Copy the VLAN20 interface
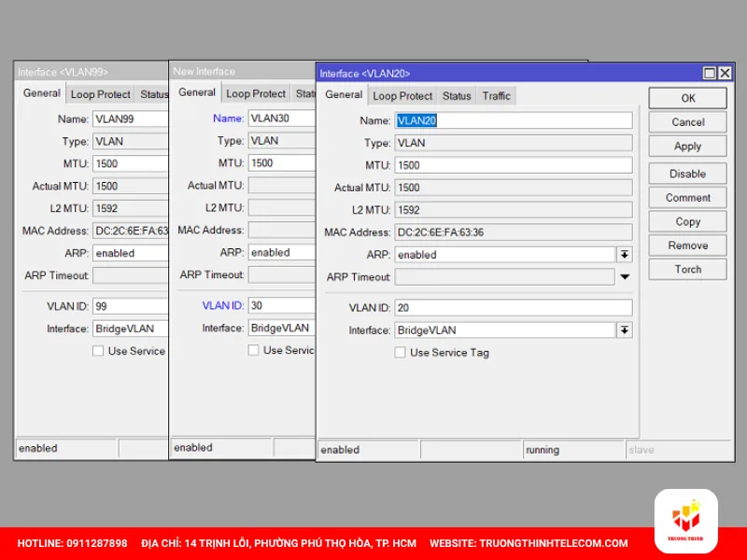Image resolution: width=747 pixels, height=560 pixels. point(687,221)
